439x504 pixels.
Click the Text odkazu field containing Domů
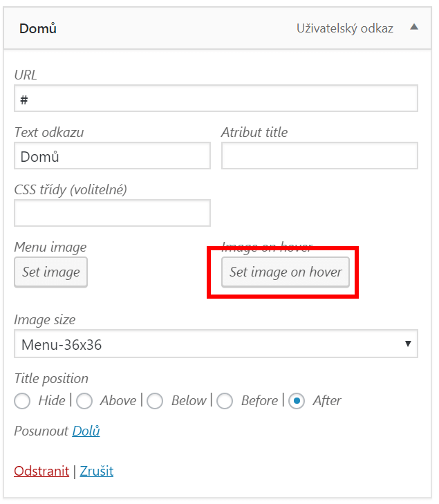(x=112, y=156)
